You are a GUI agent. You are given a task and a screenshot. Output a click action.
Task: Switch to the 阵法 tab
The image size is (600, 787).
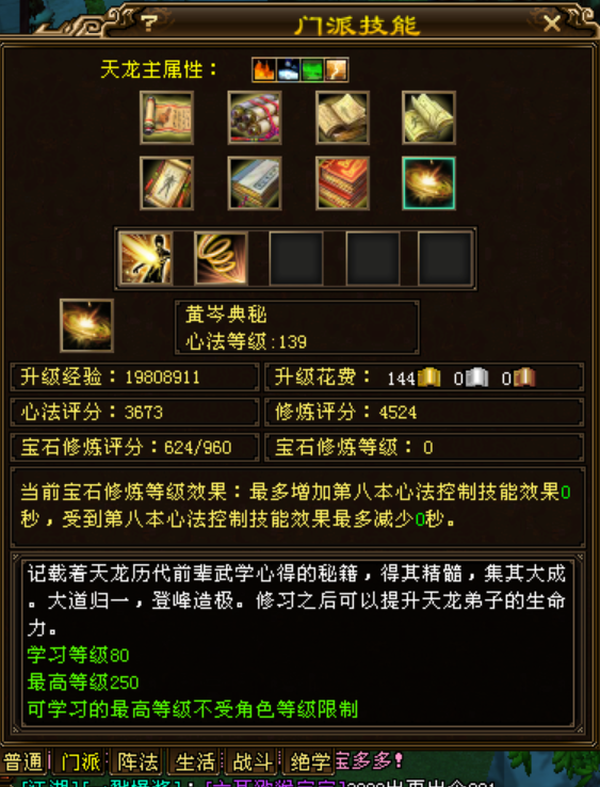click(138, 762)
